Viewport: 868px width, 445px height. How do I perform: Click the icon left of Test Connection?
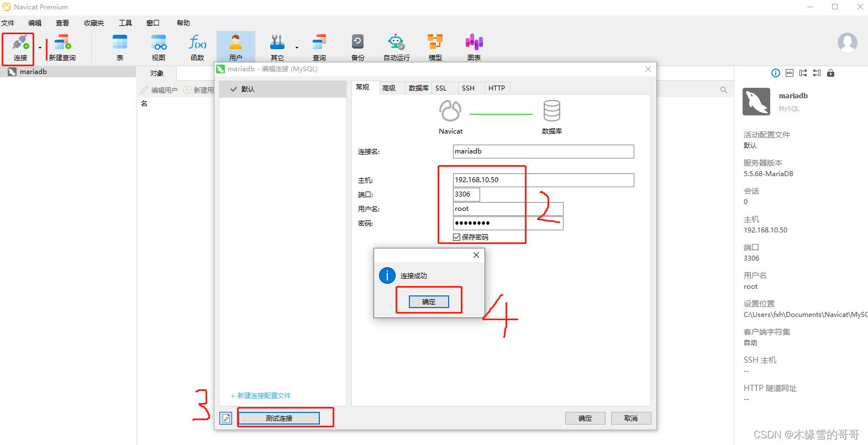tap(226, 418)
